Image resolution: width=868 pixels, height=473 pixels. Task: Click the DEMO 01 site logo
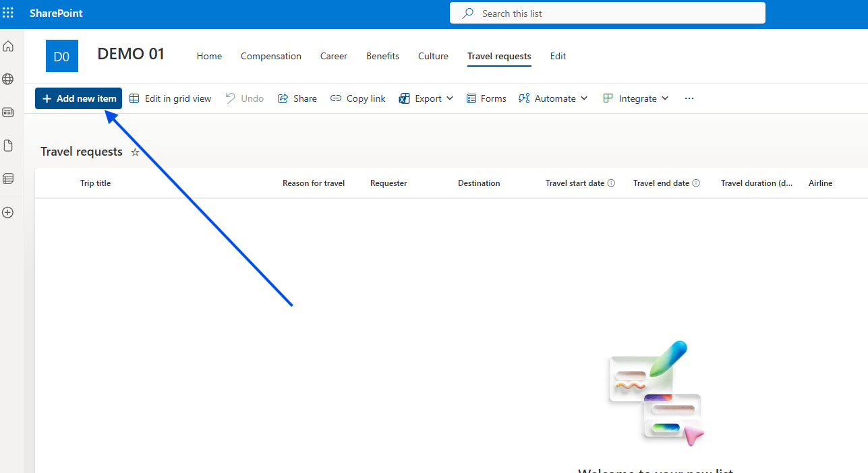point(62,56)
